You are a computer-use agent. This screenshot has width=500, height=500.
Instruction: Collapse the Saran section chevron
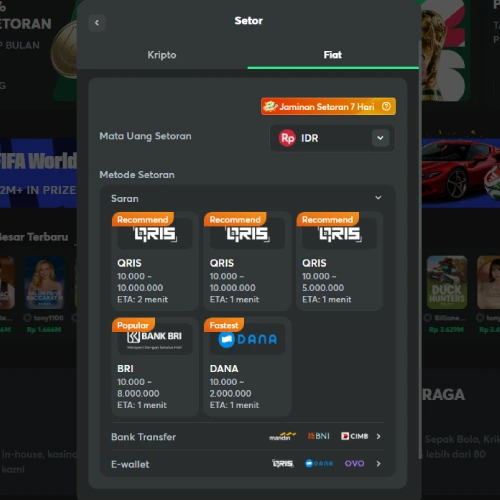pyautogui.click(x=378, y=198)
